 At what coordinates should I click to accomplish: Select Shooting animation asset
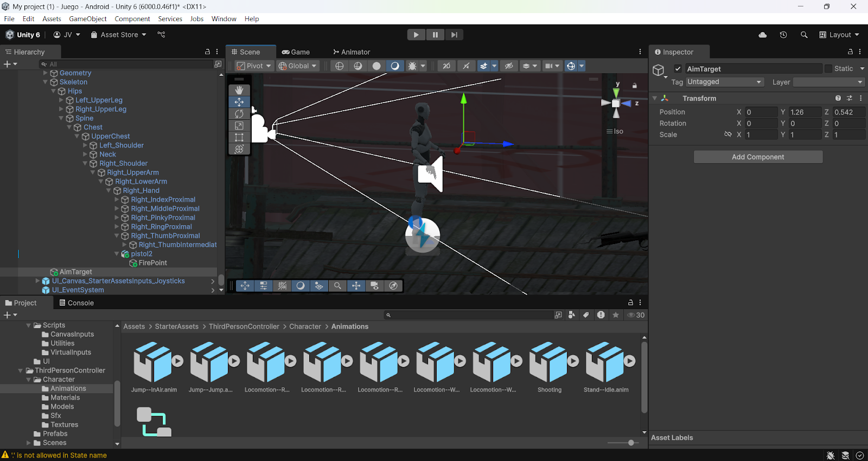(550, 367)
